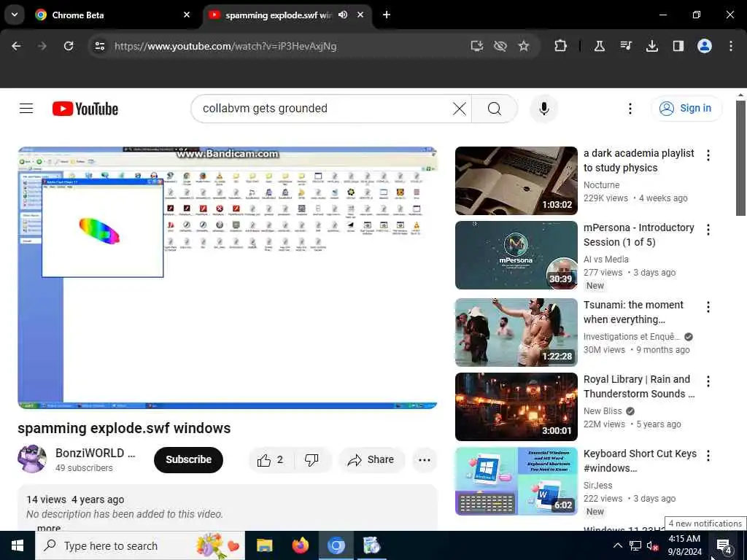
Task: Open Firefox from taskbar
Action: [300, 545]
